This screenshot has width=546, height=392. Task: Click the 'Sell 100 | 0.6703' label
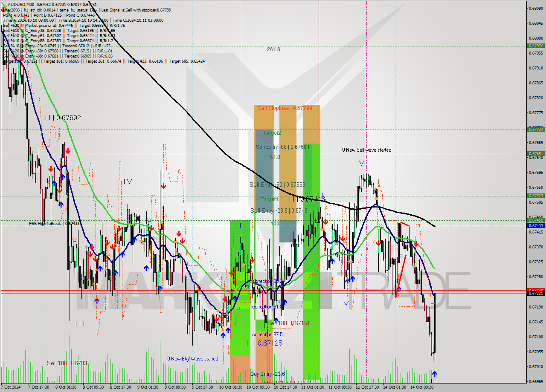point(67,363)
